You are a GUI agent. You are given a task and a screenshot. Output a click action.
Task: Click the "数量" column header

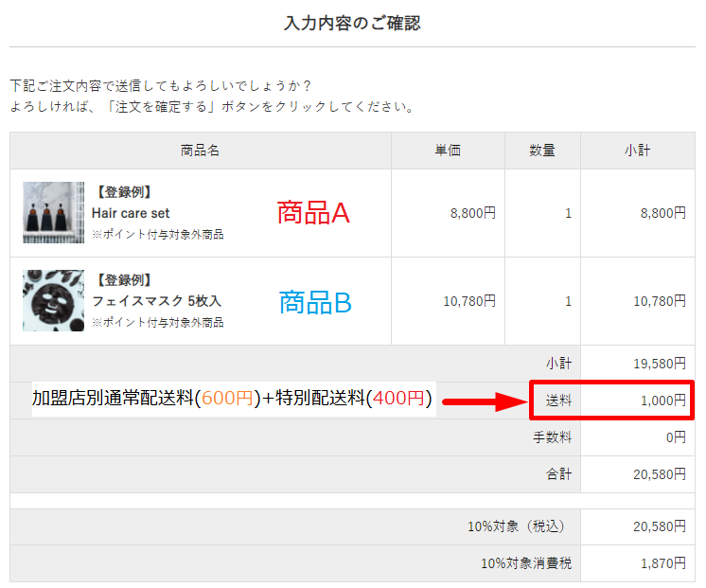pos(542,151)
